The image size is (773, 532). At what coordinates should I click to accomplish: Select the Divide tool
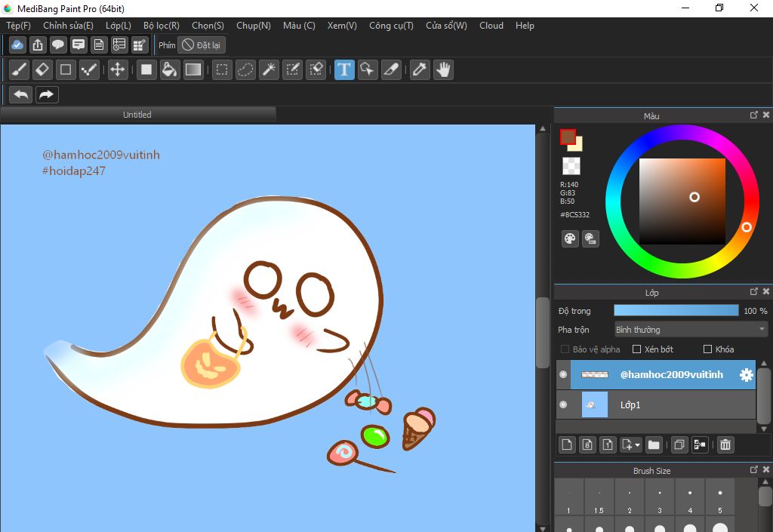tap(391, 69)
